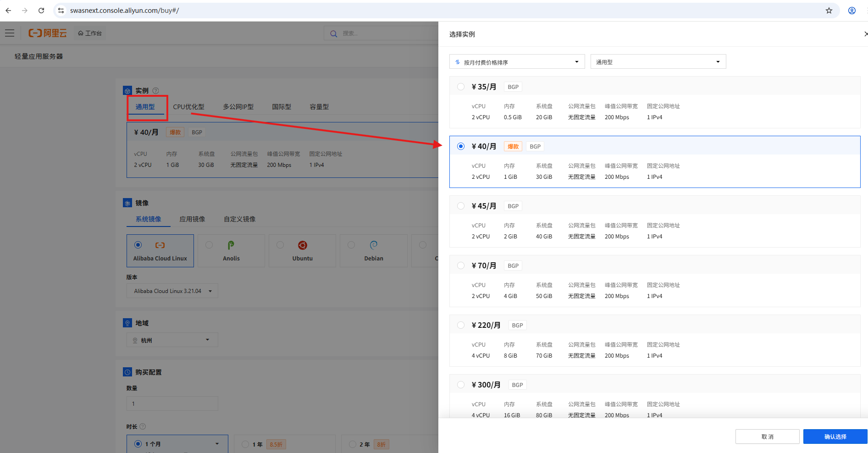Choose the Alibaba Cloud Linux image radio
868x453 pixels.
(x=138, y=245)
